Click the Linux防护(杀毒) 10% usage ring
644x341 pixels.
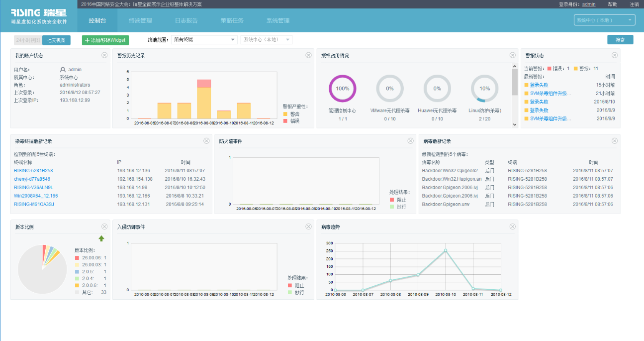(x=485, y=88)
